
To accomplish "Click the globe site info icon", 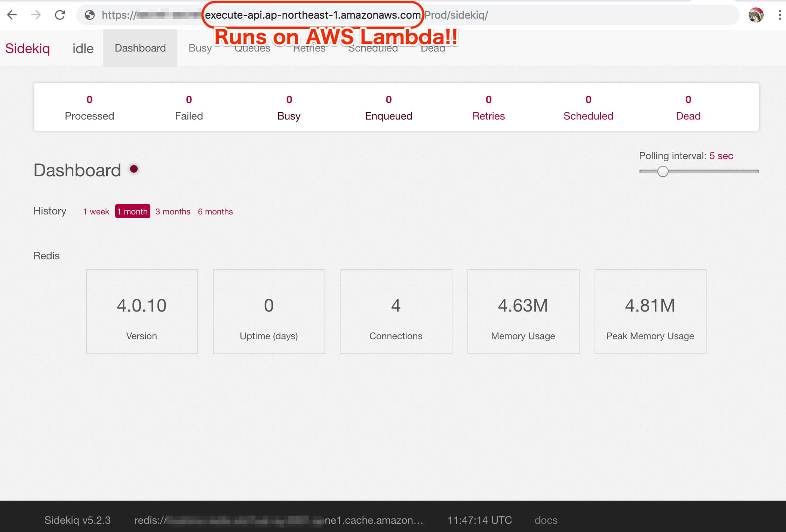I will pyautogui.click(x=90, y=15).
